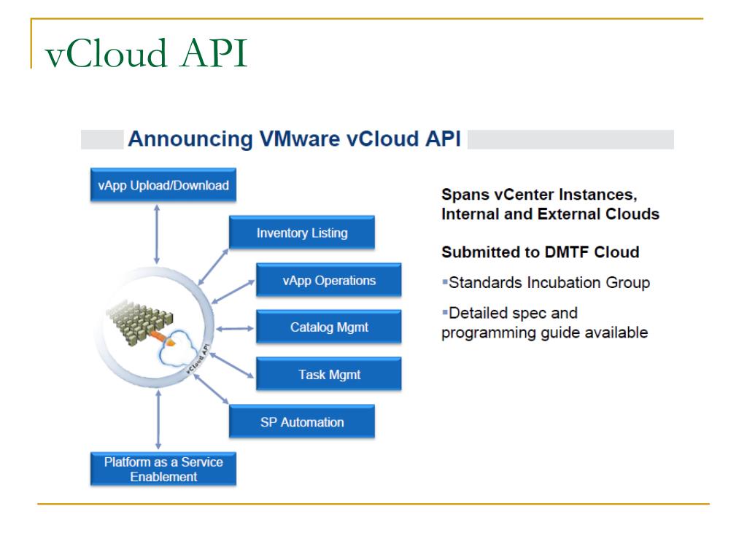Click bullet "Standards Incubation Group"

(546, 282)
